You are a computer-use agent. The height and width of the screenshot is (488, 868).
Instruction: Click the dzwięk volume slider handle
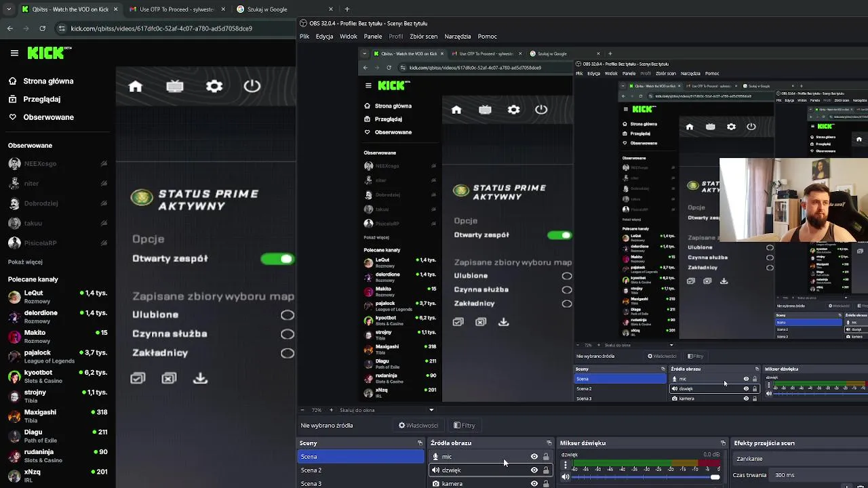715,477
